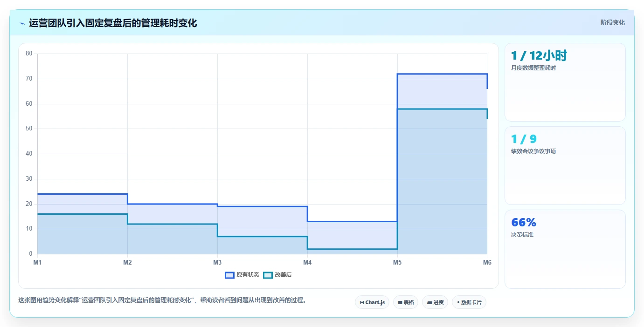This screenshot has height=327, width=644.
Task: Click the 绩效会议争议事项 label
Action: tap(533, 151)
